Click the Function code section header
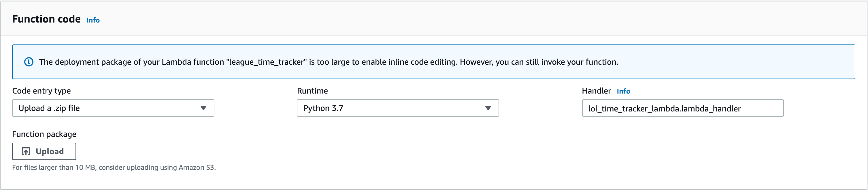 click(x=46, y=19)
